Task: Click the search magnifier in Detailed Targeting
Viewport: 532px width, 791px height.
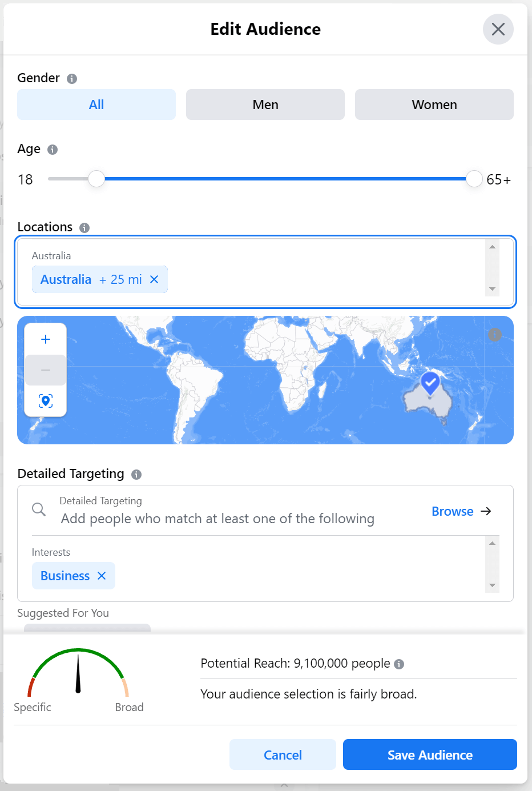Action: [x=38, y=509]
